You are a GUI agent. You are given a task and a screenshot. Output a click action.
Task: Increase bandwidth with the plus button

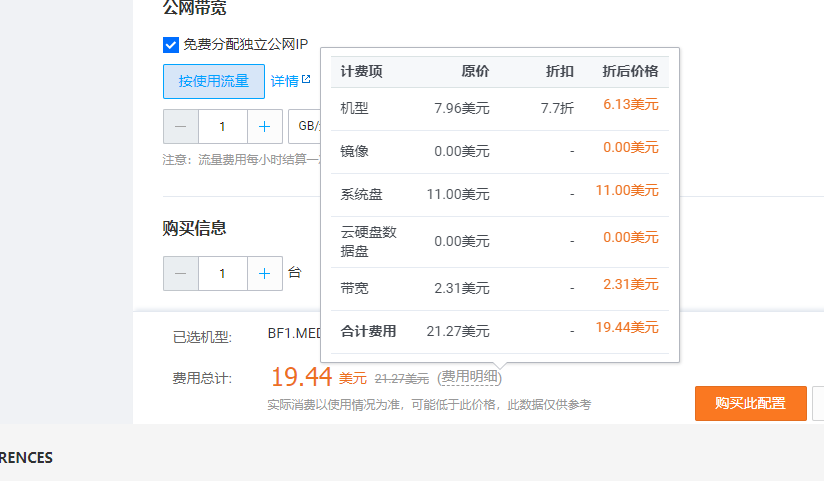pyautogui.click(x=265, y=127)
